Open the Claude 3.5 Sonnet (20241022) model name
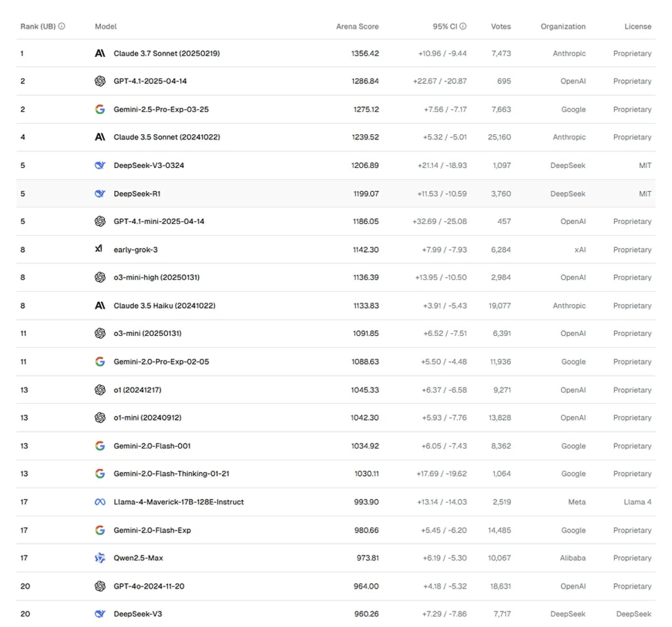 pyautogui.click(x=167, y=137)
